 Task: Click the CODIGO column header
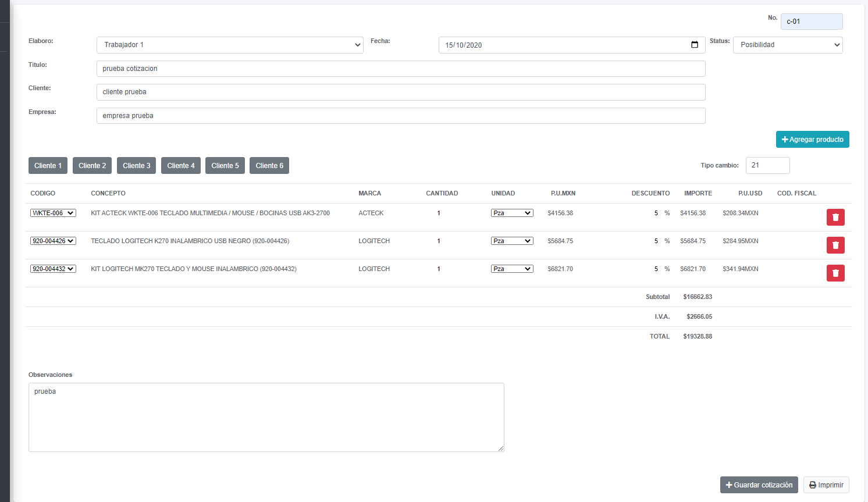[43, 193]
